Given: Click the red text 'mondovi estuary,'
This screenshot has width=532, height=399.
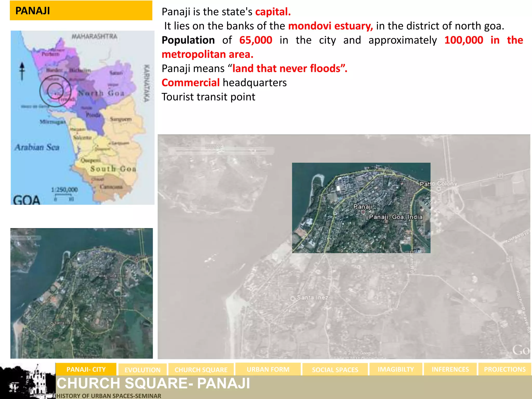Looking at the screenshot, I should pyautogui.click(x=331, y=26).
